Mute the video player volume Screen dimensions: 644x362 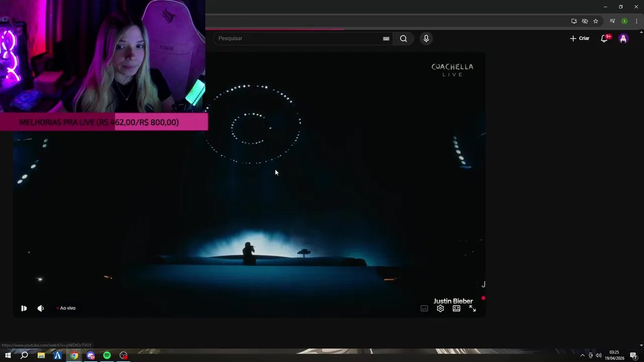click(41, 308)
